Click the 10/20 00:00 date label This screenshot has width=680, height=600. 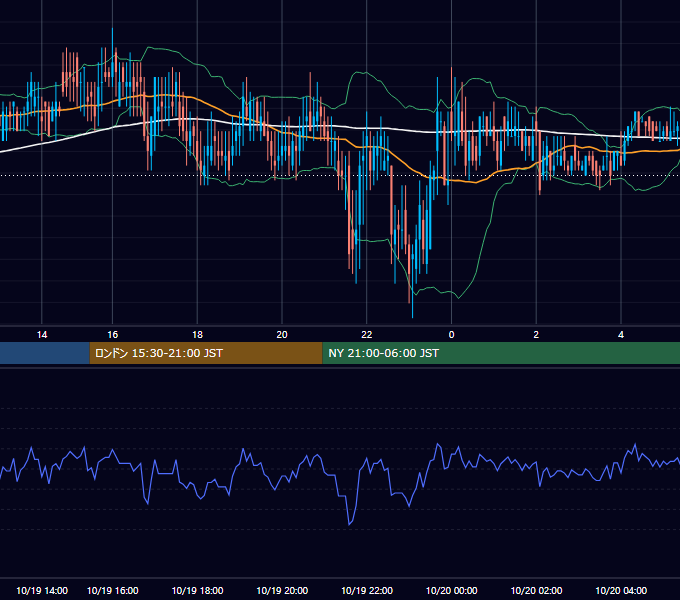coord(451,590)
